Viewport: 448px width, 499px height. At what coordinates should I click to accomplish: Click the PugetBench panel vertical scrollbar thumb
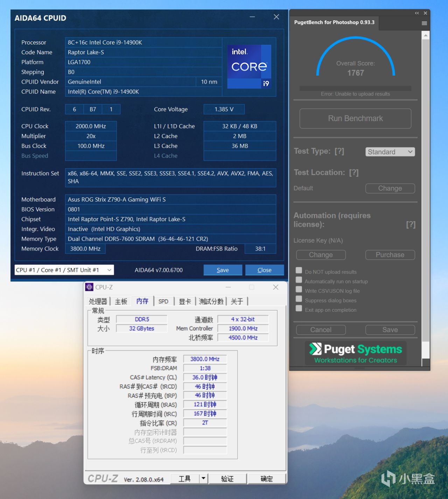point(426,191)
